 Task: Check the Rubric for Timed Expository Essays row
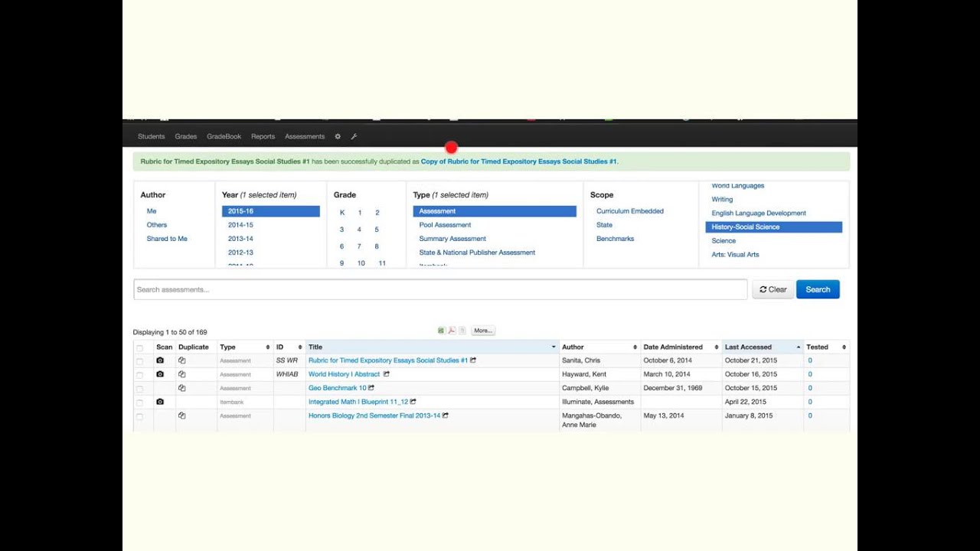coord(139,361)
